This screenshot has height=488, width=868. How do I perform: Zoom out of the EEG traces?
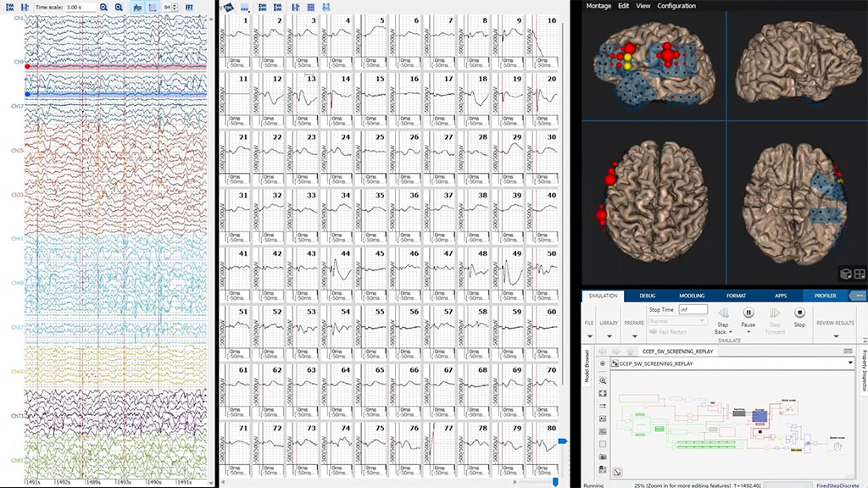tap(103, 8)
